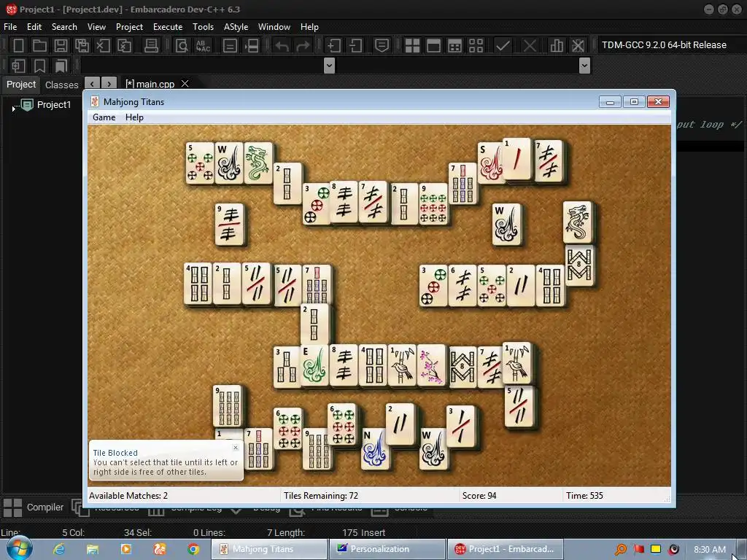Click the Close All files toolbar icon
The image size is (747, 560).
(x=124, y=46)
